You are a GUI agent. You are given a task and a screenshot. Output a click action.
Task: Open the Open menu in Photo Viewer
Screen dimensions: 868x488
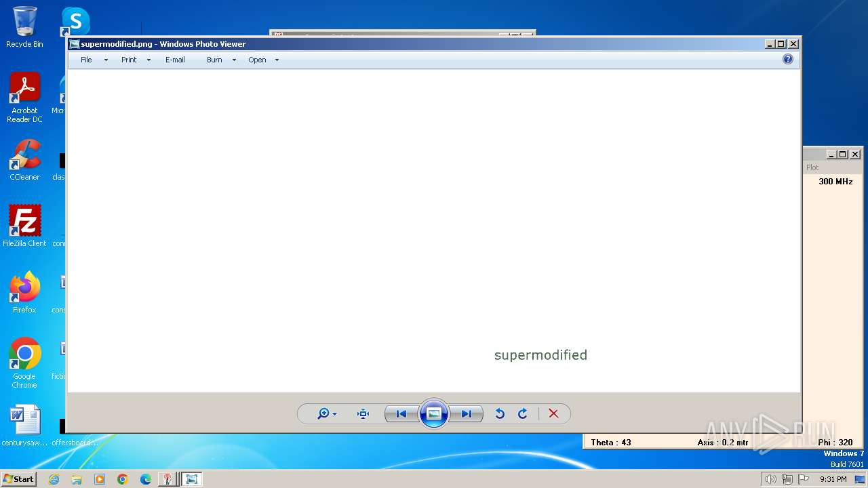tap(257, 60)
